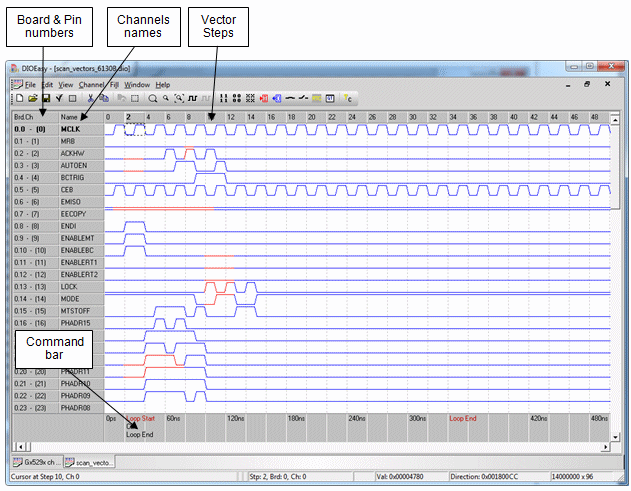Viewport: 631px width, 491px height.
Task: Click the checkmark verify toolbar icon
Action: (59, 98)
